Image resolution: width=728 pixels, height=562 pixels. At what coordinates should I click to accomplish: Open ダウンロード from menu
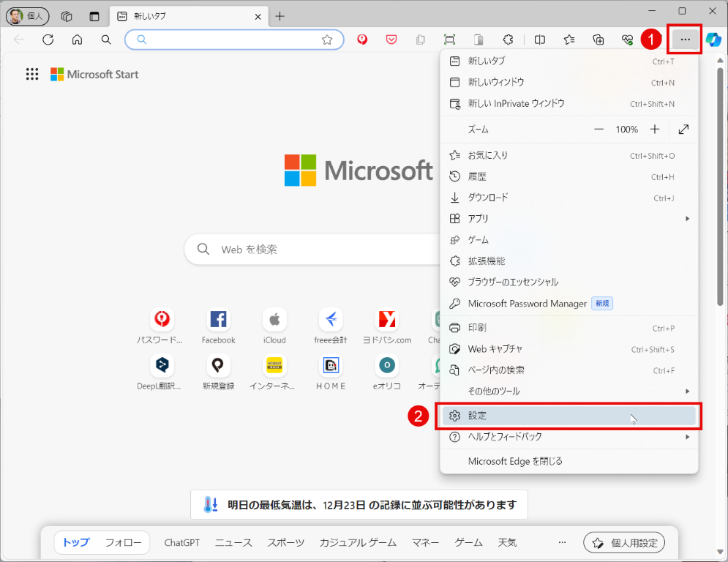pos(568,198)
